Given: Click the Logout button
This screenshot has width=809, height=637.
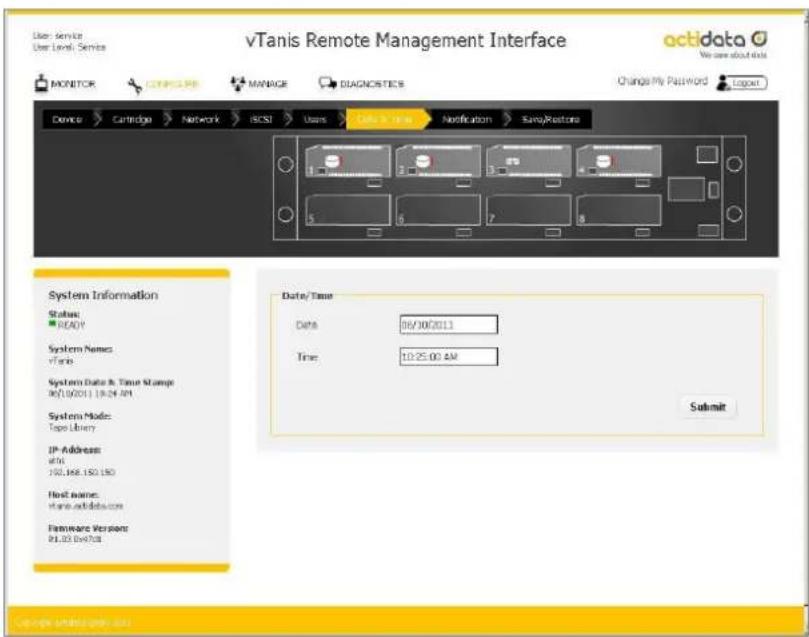Looking at the screenshot, I should pos(749,83).
